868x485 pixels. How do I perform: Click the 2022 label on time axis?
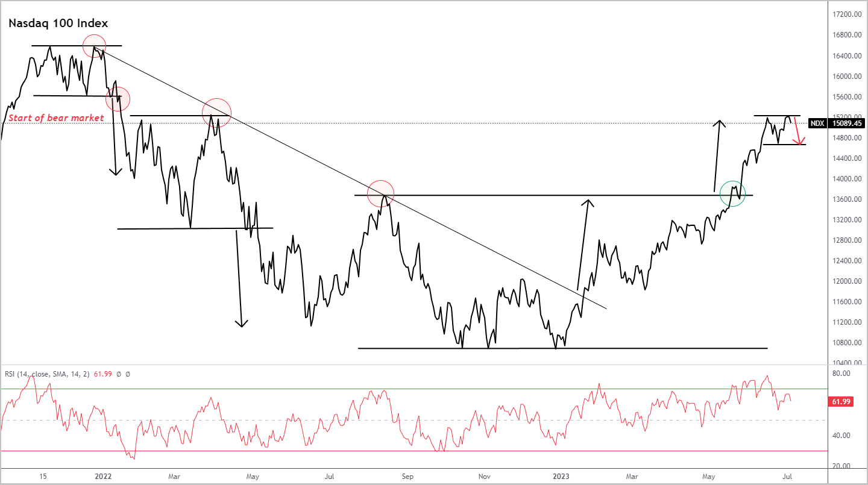pyautogui.click(x=104, y=477)
